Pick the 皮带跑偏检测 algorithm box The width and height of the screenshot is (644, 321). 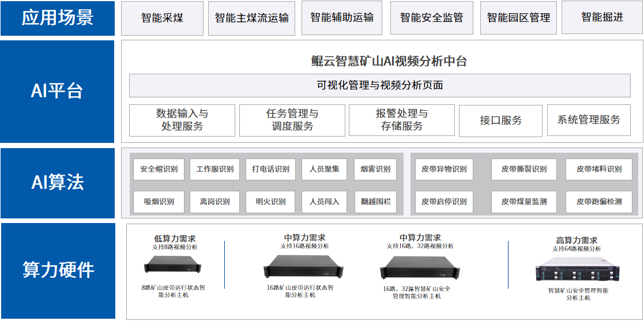[599, 202]
